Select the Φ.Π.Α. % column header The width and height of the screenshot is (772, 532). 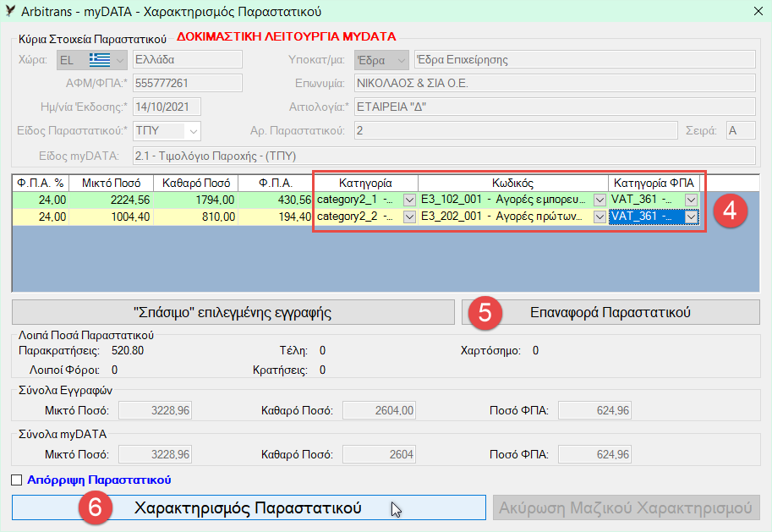[x=41, y=184]
